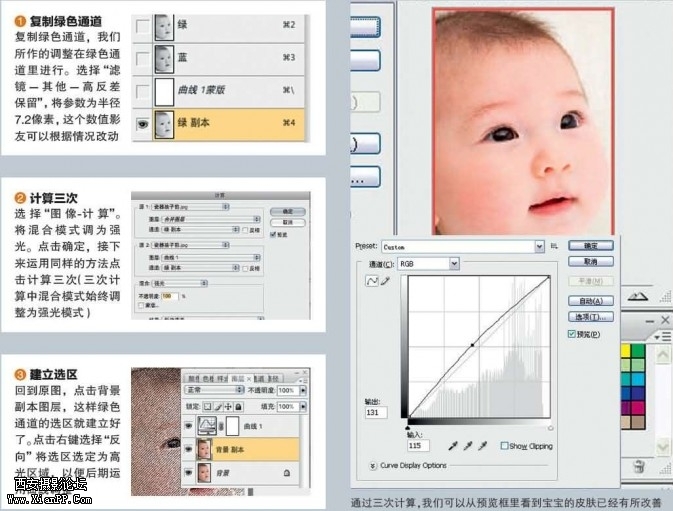The image size is (673, 511).
Task: Select the curve point edit tool in Curves dialog
Action: [372, 281]
